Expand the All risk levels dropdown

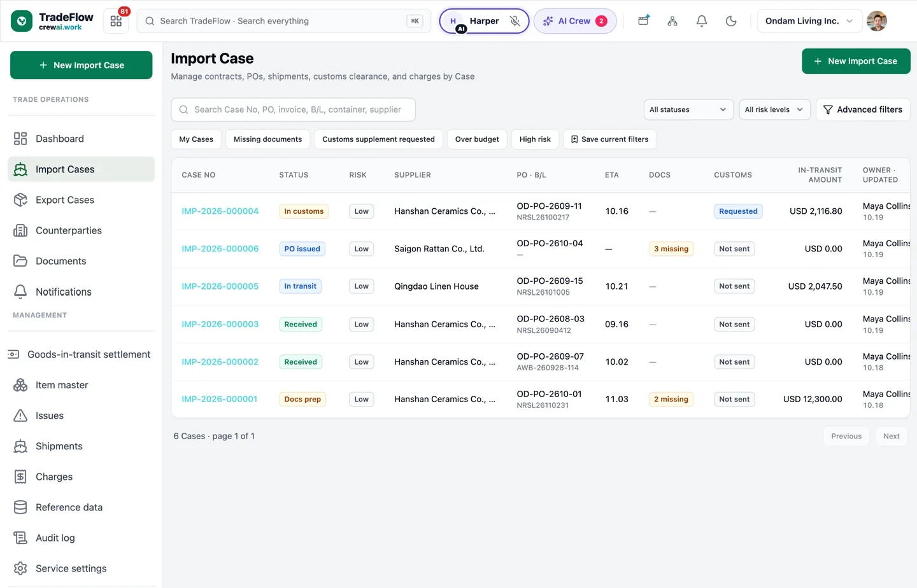774,109
